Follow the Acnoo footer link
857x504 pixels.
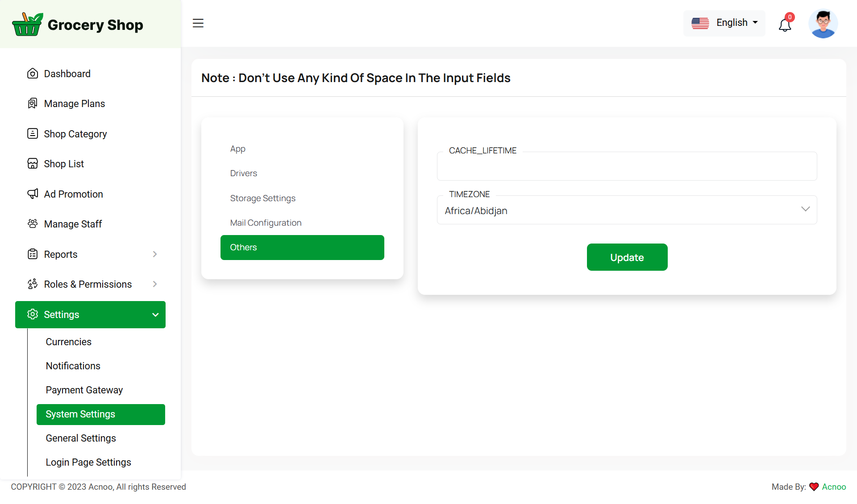[834, 487]
